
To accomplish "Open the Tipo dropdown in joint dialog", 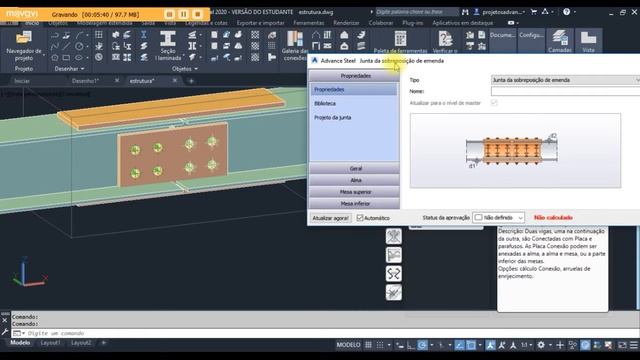I will (x=565, y=80).
